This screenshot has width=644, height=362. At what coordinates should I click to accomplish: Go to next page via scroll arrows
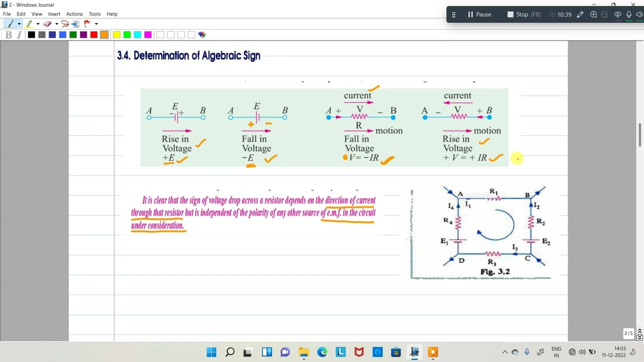640,338
